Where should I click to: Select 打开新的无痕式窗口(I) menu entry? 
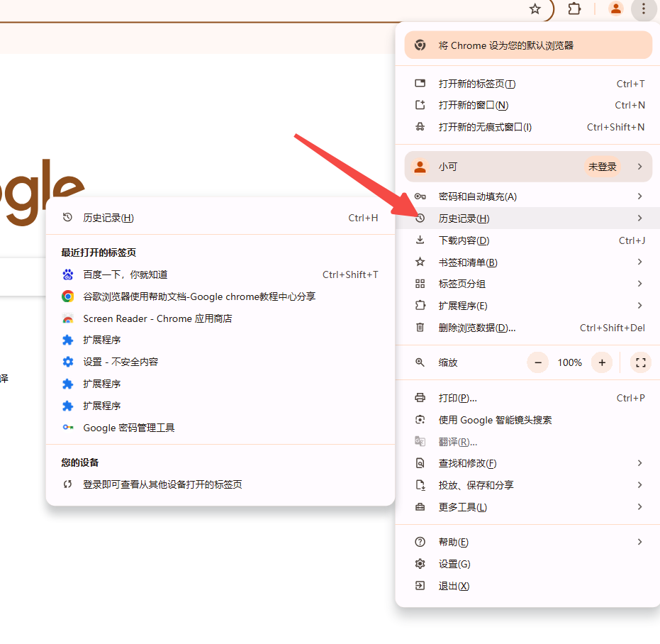528,127
